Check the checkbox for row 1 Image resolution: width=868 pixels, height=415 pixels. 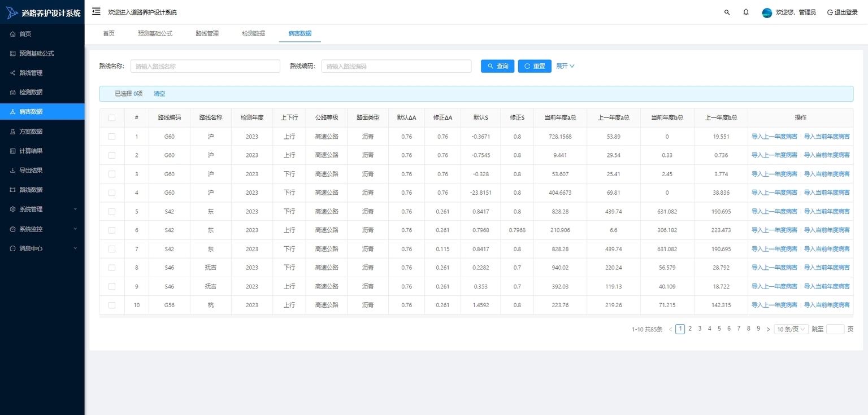pyautogui.click(x=112, y=137)
